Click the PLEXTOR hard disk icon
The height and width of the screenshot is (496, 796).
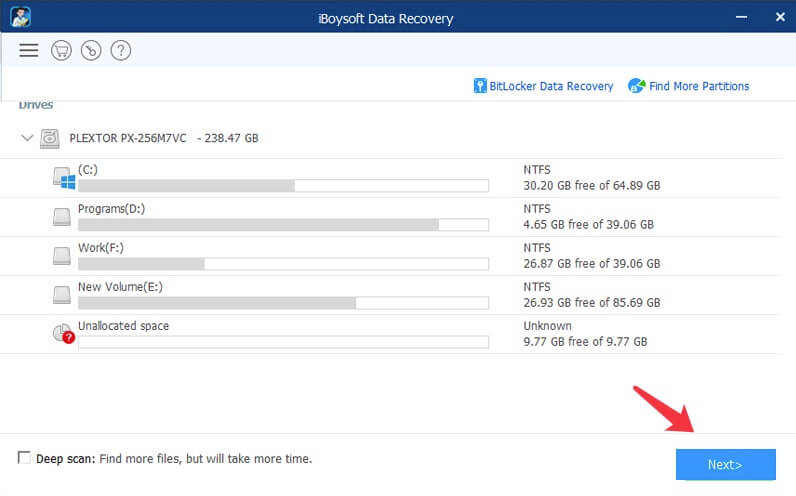point(50,138)
